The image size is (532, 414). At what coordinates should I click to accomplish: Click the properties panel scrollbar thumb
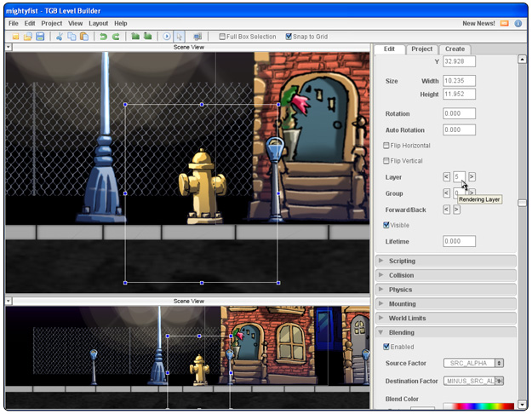(522, 203)
